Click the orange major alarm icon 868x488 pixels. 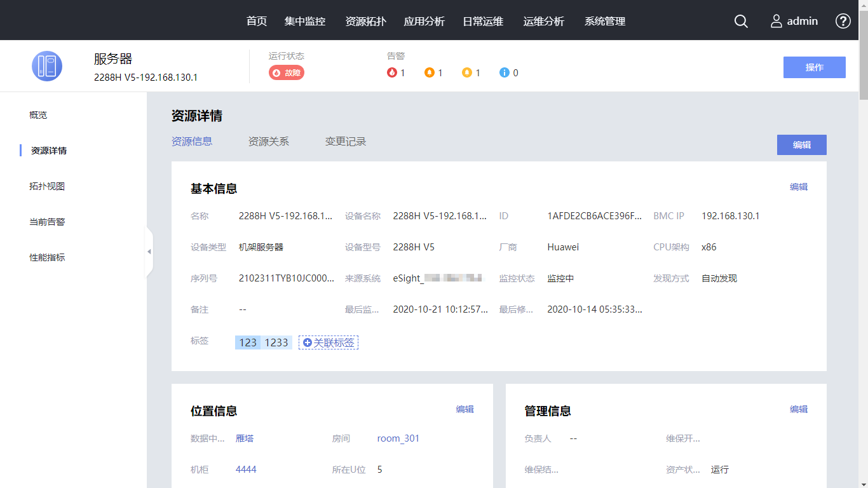click(x=430, y=72)
